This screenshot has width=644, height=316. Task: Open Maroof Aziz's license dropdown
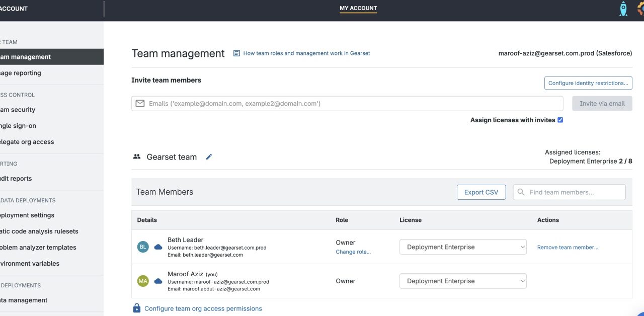tap(463, 281)
